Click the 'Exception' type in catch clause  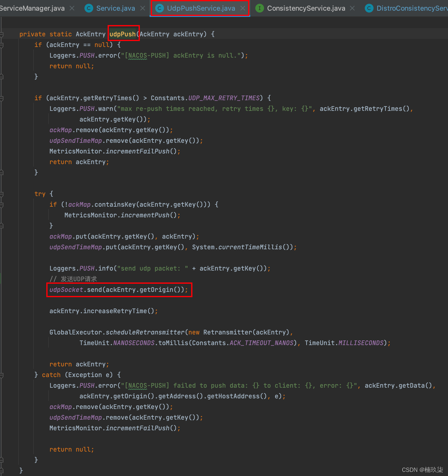point(85,375)
